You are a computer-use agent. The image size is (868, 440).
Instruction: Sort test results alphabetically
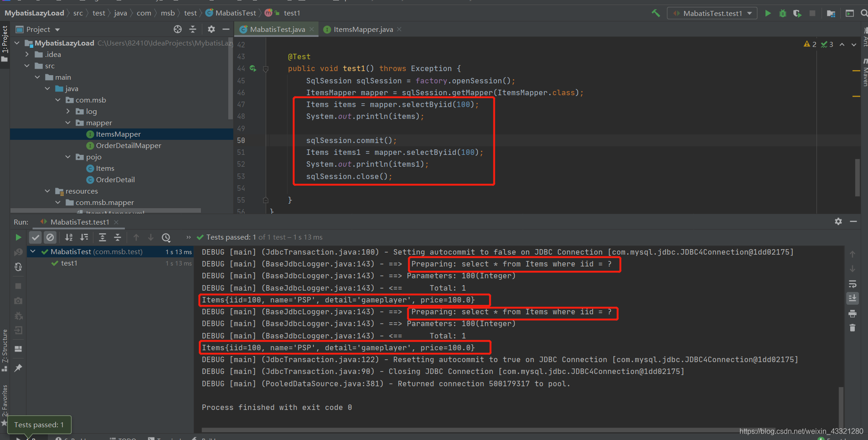[69, 237]
